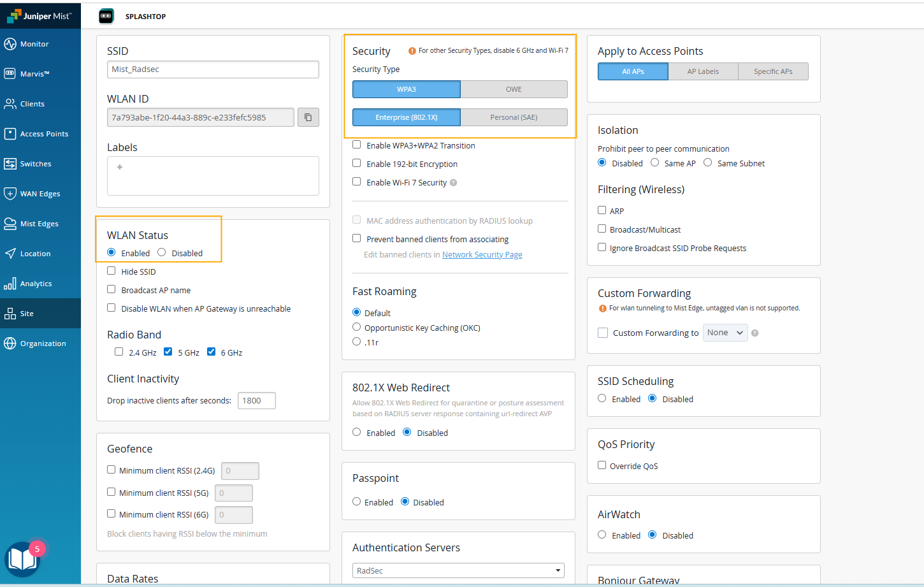The width and height of the screenshot is (924, 587).
Task: Set isolation to Same Subnet
Action: pyautogui.click(x=708, y=163)
